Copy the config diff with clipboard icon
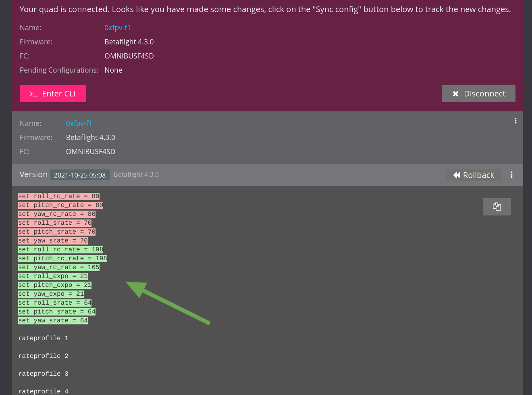532x395 pixels. (497, 207)
